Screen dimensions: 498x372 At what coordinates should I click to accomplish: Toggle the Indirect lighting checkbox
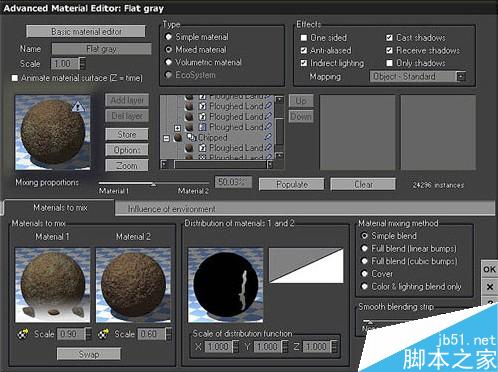pos(304,63)
